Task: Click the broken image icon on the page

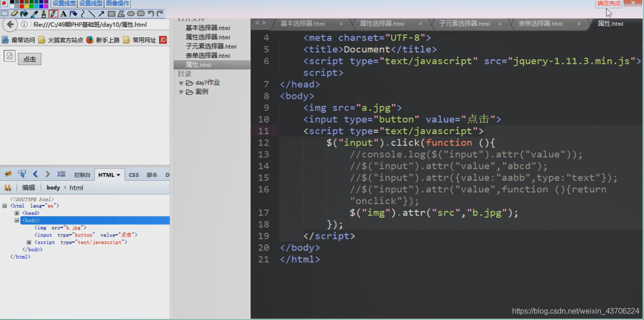Action: point(10,56)
